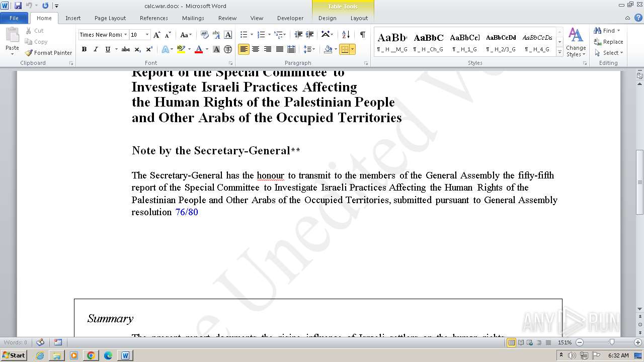
Task: Toggle Align Text Left
Action: coord(244,49)
